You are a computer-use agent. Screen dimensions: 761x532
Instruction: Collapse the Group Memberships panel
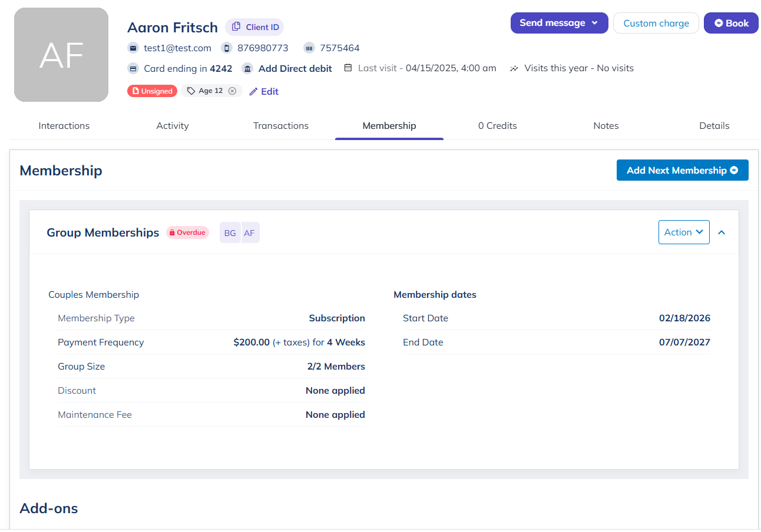tap(722, 232)
